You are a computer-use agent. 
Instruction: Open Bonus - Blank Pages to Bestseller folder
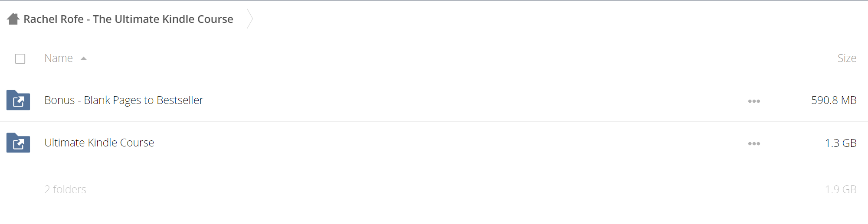[x=124, y=100]
